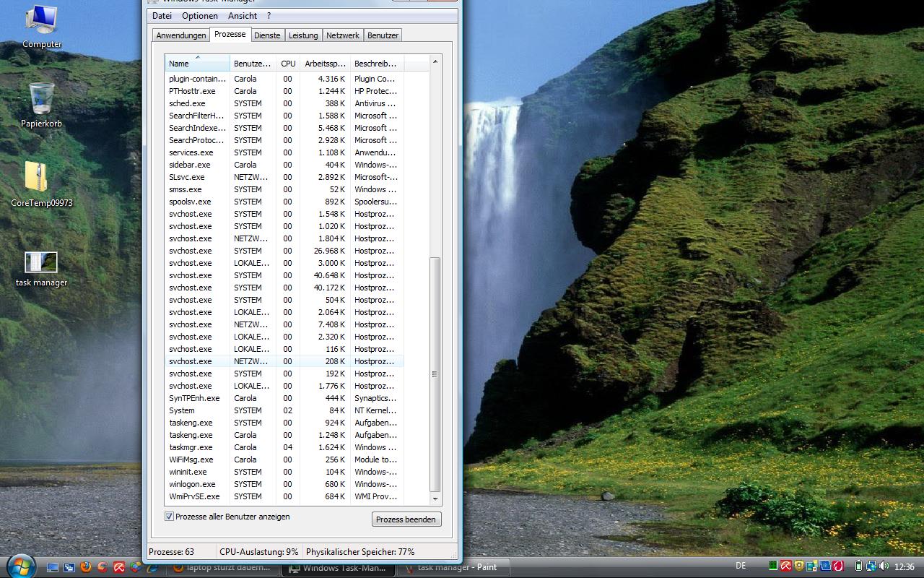Select the svchost.exe row using 40.648 K
The width and height of the screenshot is (924, 578).
coord(284,275)
